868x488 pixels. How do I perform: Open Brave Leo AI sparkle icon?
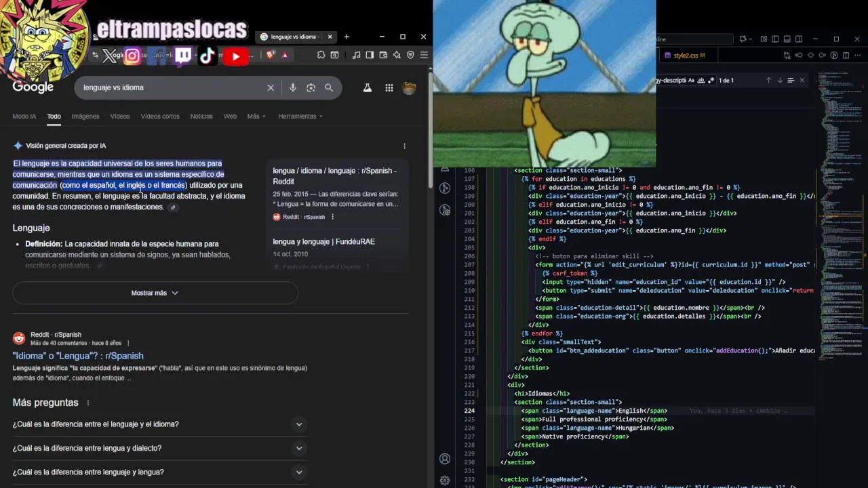tap(397, 55)
